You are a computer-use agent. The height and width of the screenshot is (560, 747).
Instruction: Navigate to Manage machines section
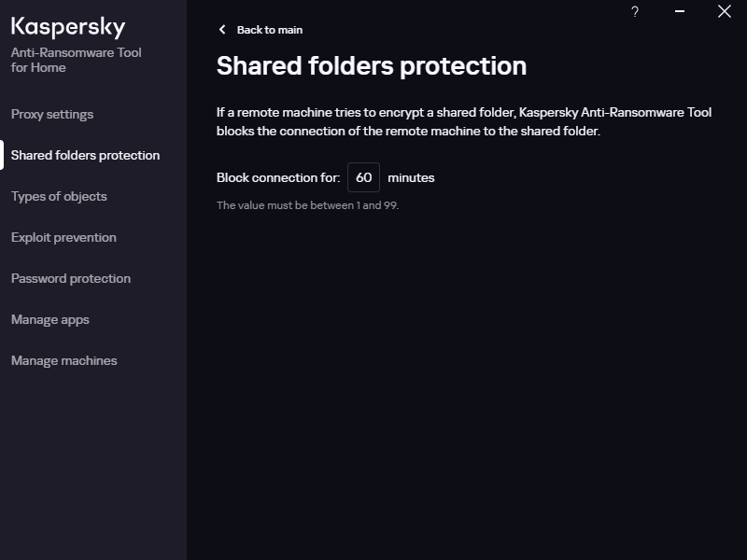(x=63, y=360)
